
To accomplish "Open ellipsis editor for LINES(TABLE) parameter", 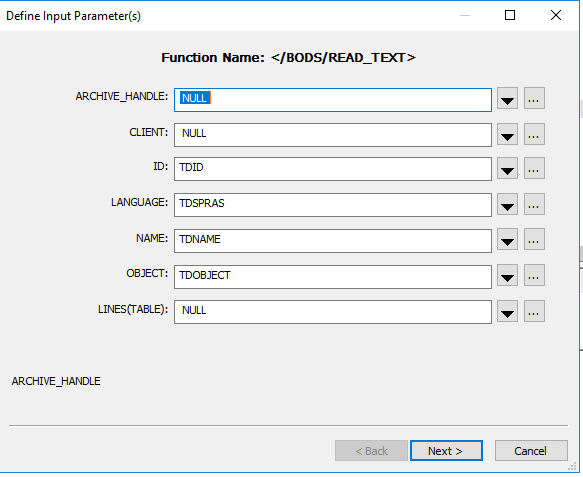I will tap(534, 311).
